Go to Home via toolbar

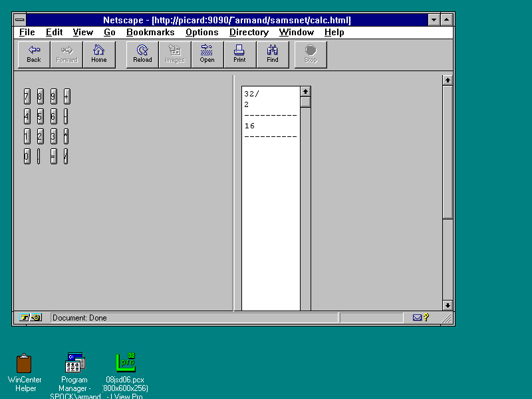99,55
